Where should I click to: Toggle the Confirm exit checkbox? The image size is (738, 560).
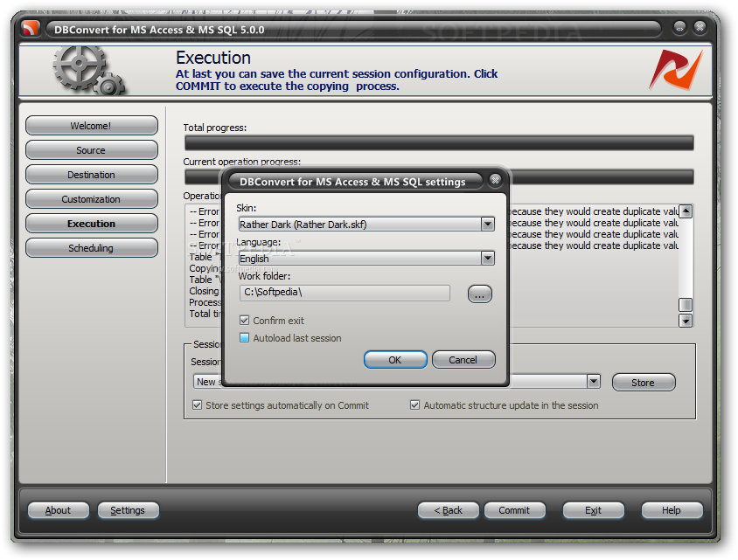(x=244, y=321)
